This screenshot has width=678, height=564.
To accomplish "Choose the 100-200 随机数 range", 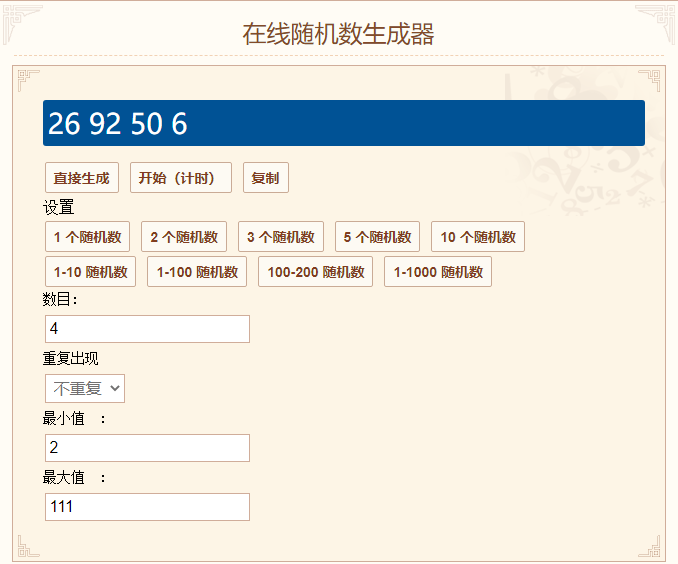I will click(x=315, y=272).
